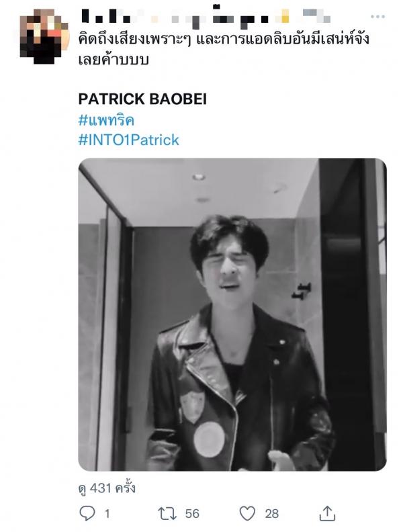Click the text เลยค้าบบบ

coord(114,60)
